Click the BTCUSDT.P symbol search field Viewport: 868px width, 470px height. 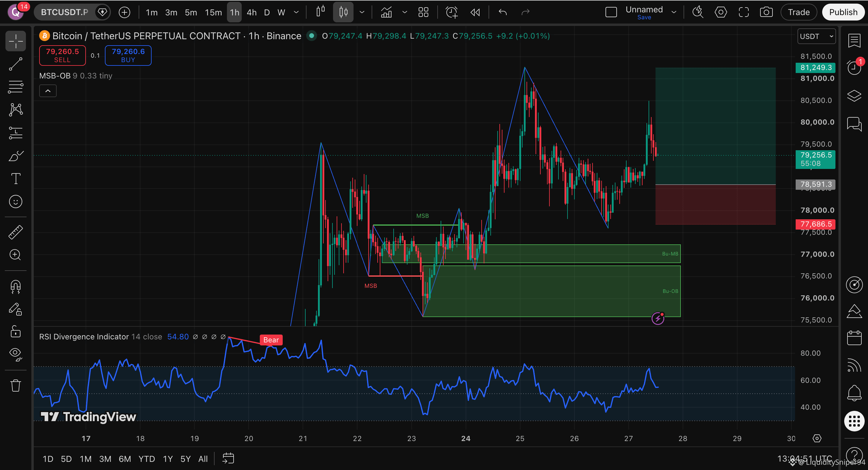[x=65, y=12]
